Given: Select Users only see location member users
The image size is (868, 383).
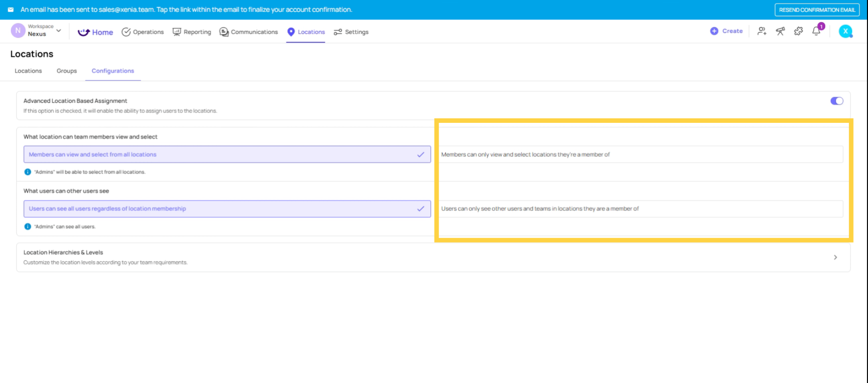Looking at the screenshot, I should (641, 209).
